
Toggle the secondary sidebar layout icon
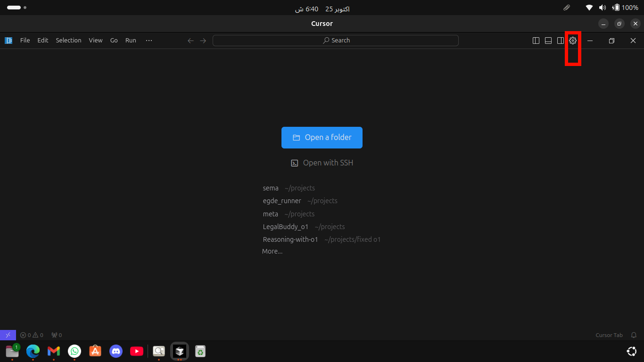tap(561, 41)
